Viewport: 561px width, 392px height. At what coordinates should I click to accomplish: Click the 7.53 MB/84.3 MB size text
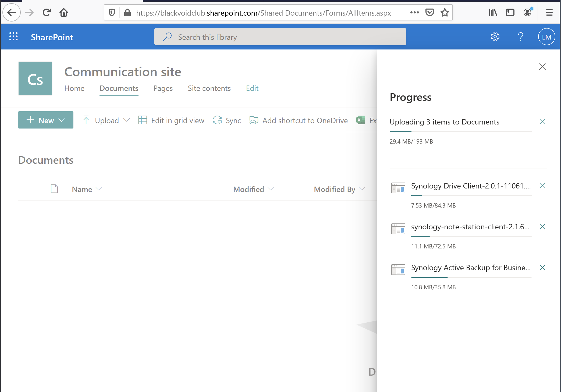(x=433, y=205)
